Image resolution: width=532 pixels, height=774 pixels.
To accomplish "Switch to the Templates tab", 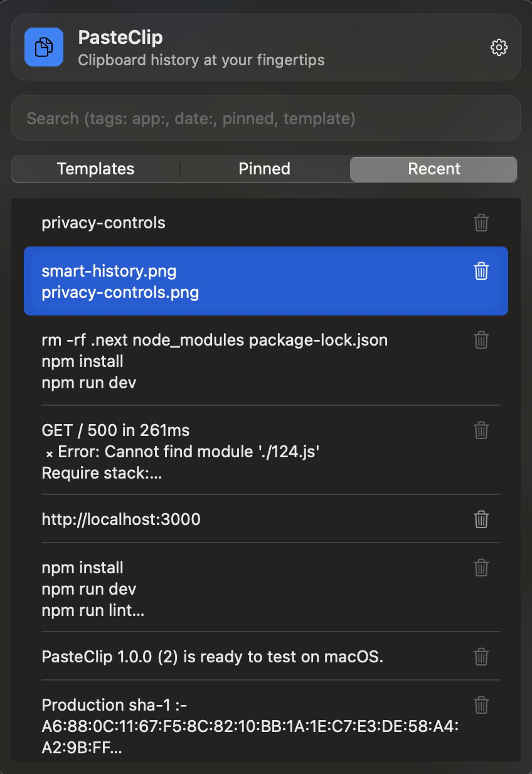I will point(95,169).
